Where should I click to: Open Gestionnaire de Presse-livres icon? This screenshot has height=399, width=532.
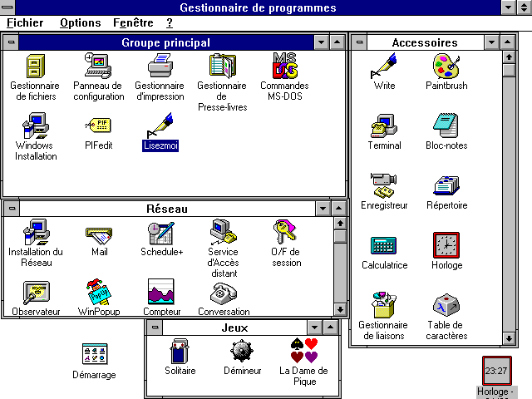tap(222, 66)
